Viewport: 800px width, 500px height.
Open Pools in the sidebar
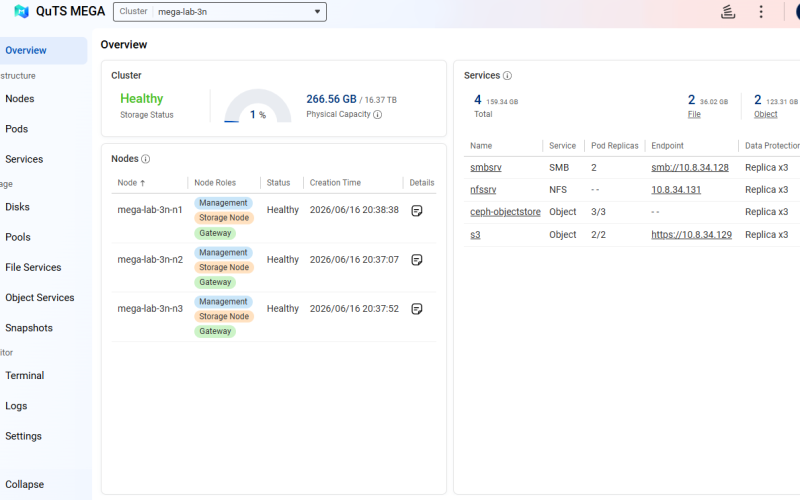tap(18, 237)
